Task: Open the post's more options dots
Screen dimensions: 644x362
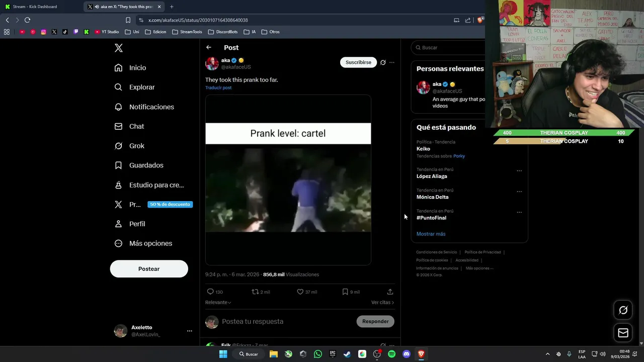Action: click(x=392, y=62)
